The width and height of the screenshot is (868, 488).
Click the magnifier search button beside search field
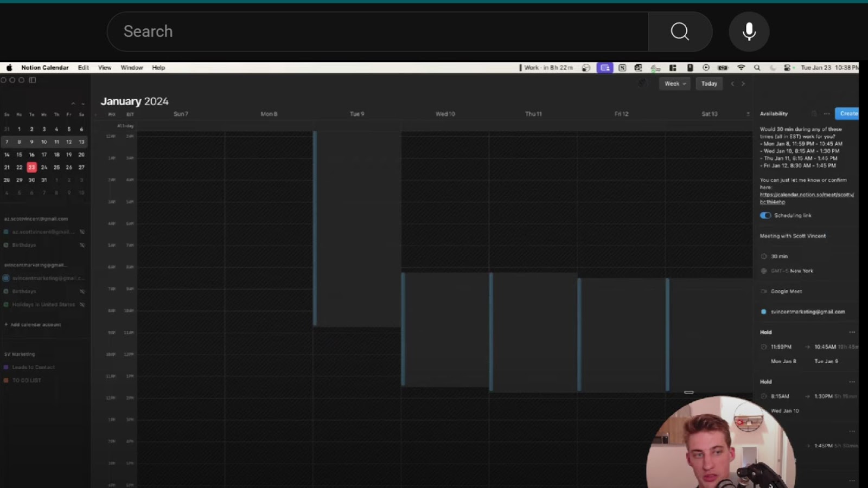tap(680, 31)
